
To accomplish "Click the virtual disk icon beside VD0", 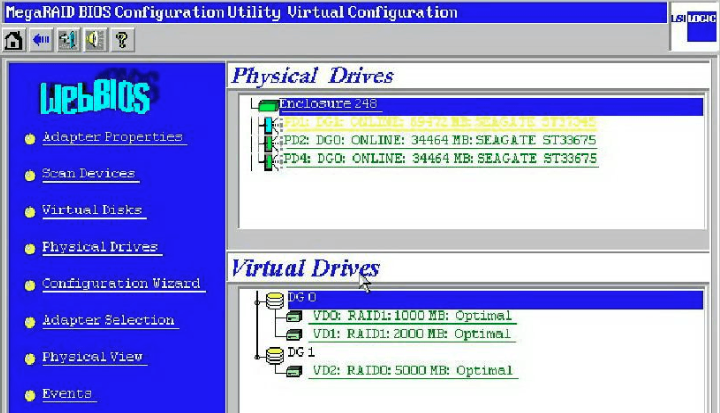I will coord(294,316).
